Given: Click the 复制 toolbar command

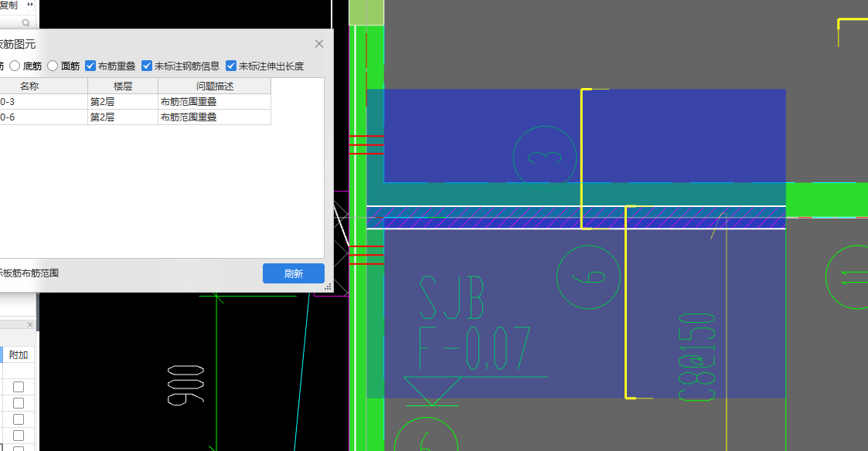Looking at the screenshot, I should point(9,5).
